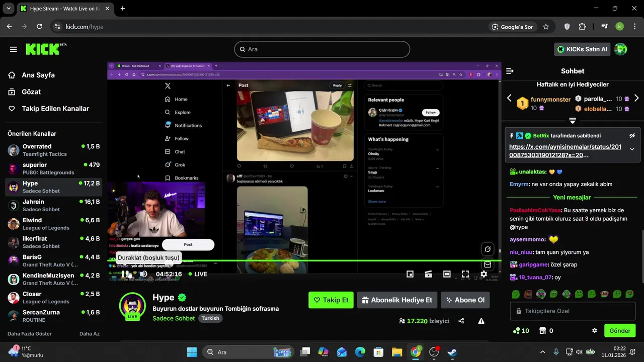Image resolution: width=644 pixels, height=362 pixels.
Task: Open the clip creation icon in the player
Action: (428, 274)
